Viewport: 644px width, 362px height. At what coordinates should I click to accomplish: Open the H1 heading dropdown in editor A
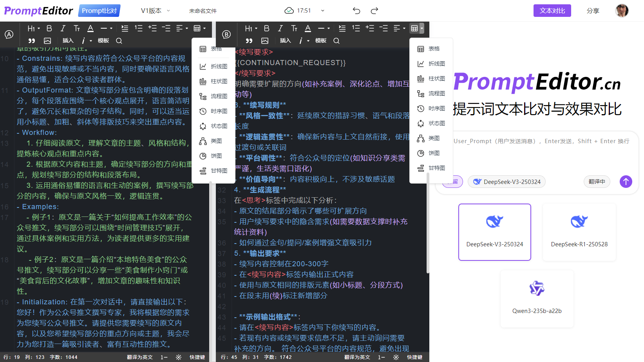33,28
